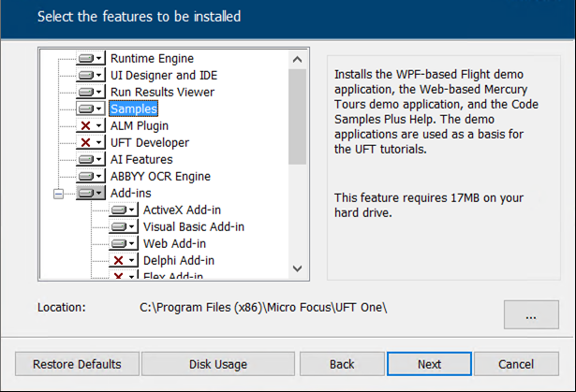Select the AI Features tree item label
Image resolution: width=576 pixels, height=392 pixels.
(x=141, y=160)
